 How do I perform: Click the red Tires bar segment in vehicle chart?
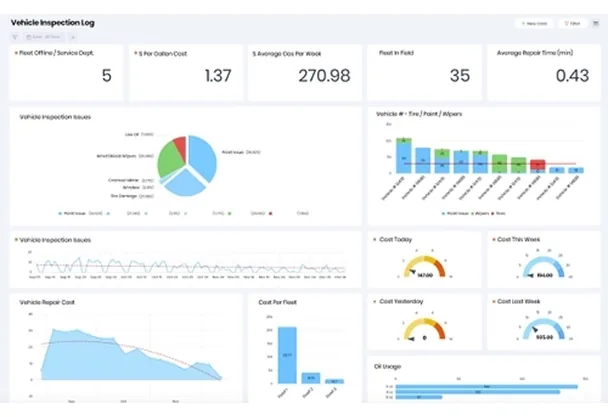(x=537, y=164)
